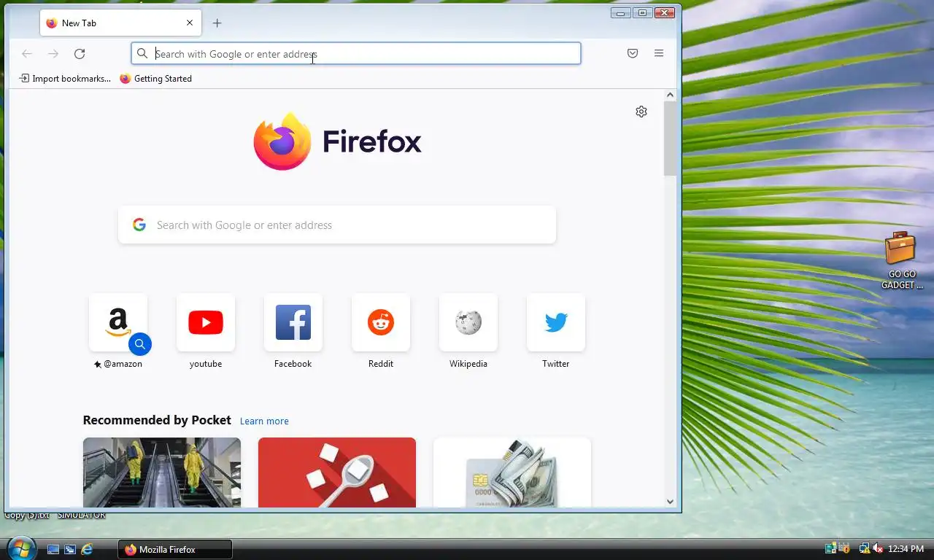
Task: Open Pocket story with sugar spoon image
Action: (x=337, y=472)
